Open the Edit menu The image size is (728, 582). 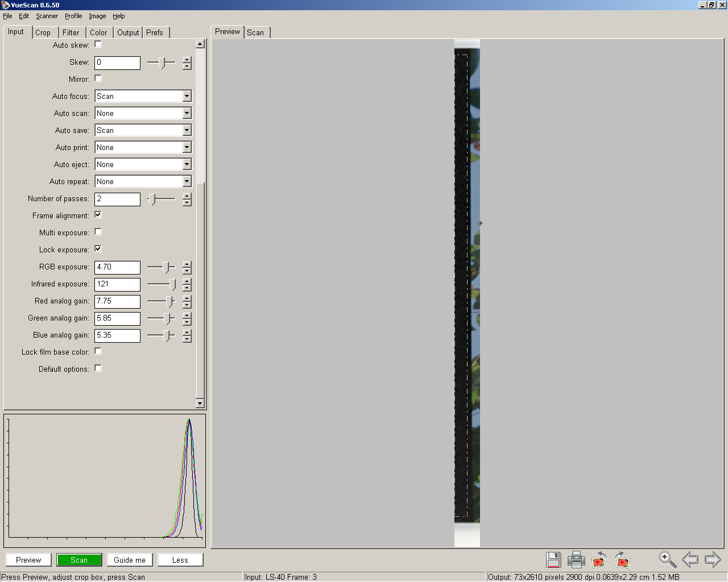coord(24,16)
